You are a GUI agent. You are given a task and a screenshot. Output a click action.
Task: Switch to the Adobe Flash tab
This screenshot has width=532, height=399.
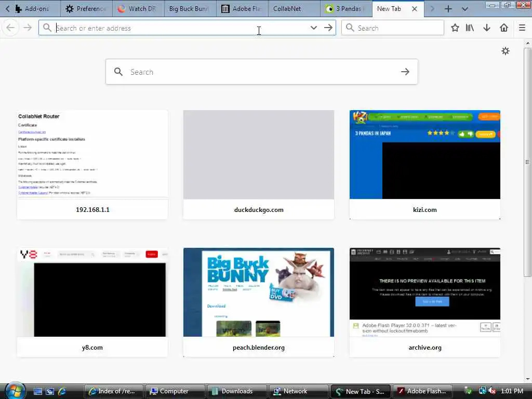point(242,9)
